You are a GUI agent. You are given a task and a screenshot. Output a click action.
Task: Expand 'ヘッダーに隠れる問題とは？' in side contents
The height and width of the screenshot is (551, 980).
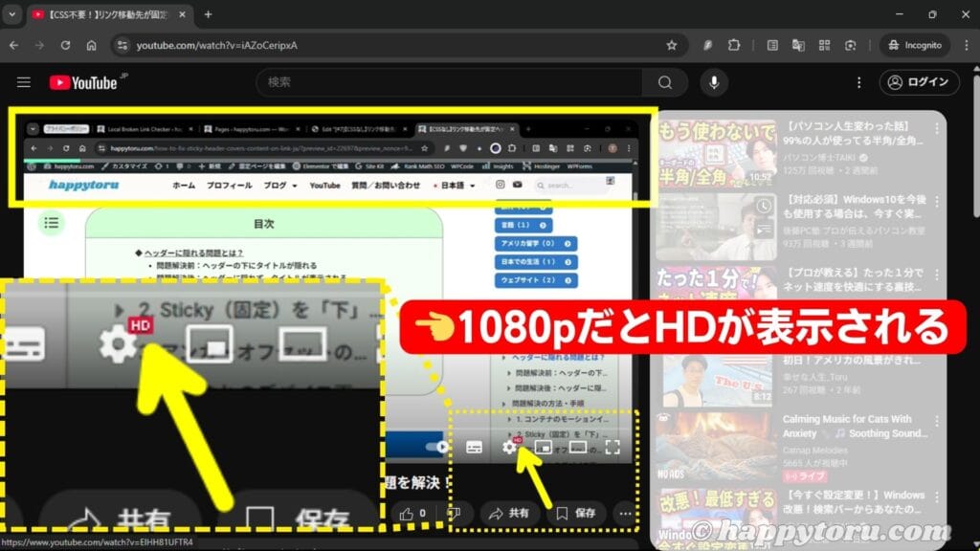click(x=503, y=358)
